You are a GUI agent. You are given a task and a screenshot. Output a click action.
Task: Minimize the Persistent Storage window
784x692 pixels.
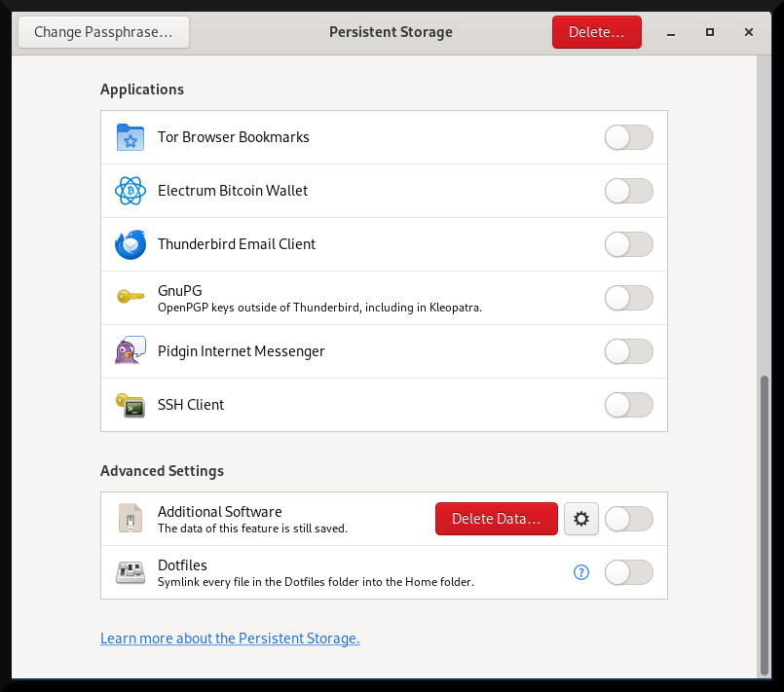point(671,32)
